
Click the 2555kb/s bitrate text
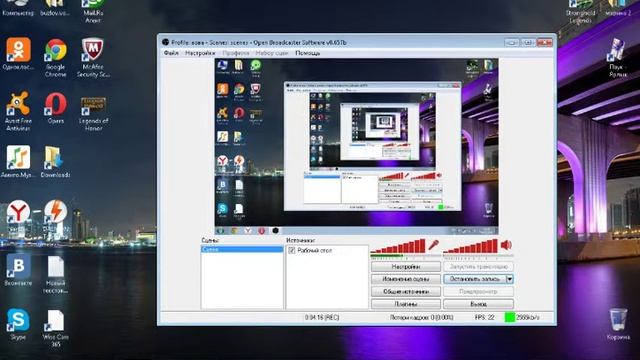pos(528,317)
